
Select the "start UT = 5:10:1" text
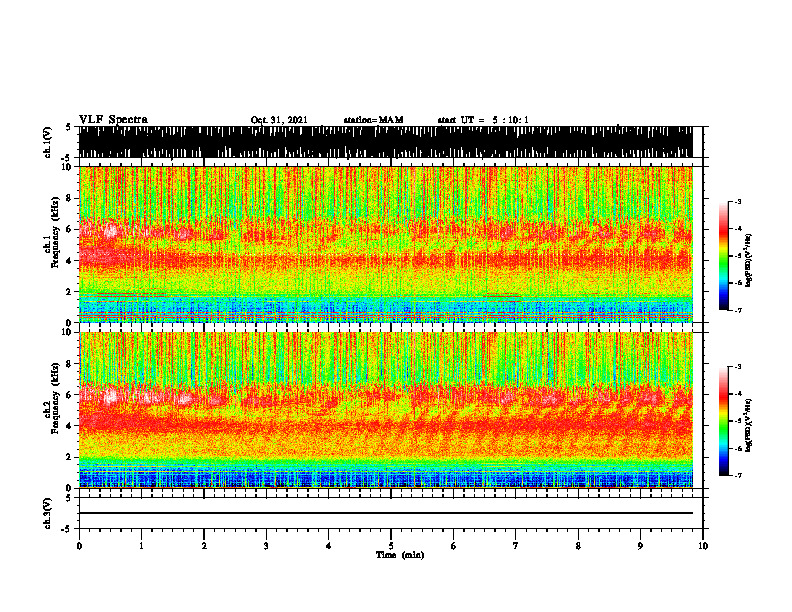[x=483, y=120]
